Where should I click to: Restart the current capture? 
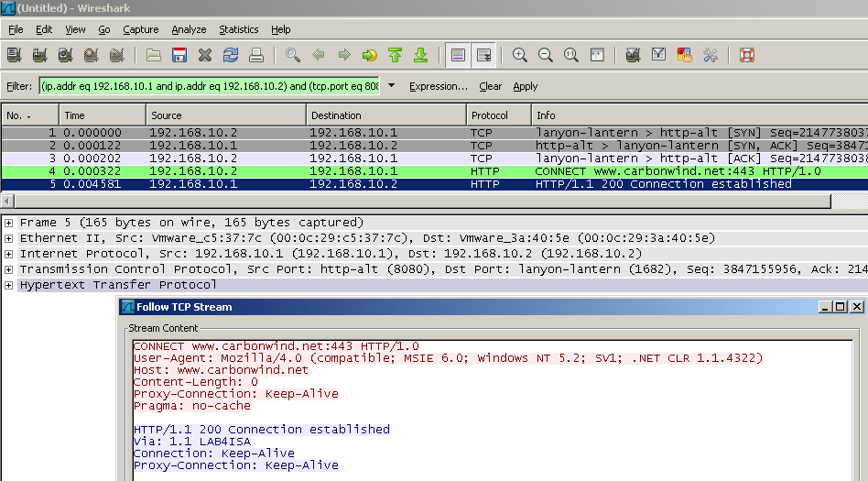pyautogui.click(x=117, y=55)
